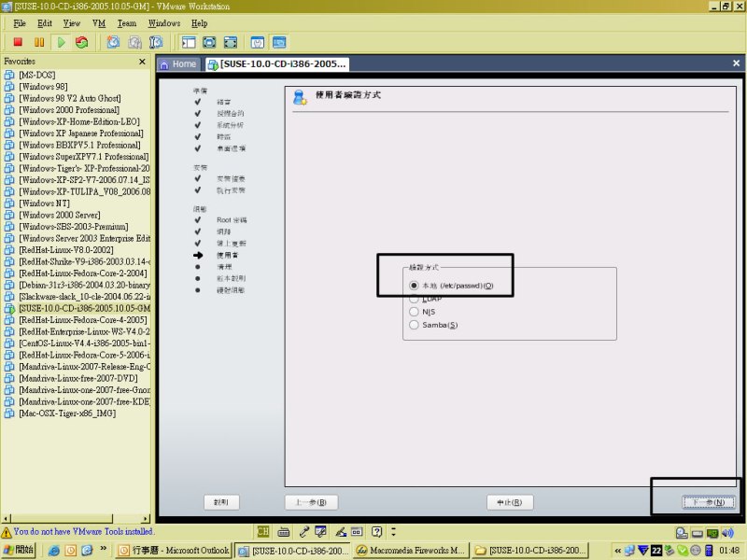
Task: Toggle the Favorites sidebar toolbar icon
Action: (189, 42)
